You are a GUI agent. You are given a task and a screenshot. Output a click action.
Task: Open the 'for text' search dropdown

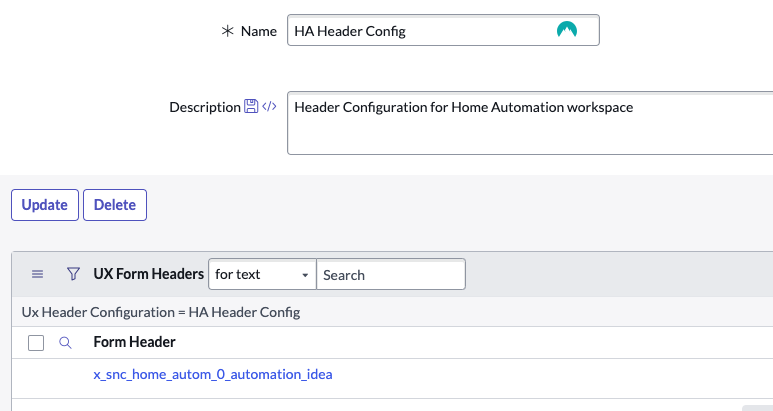(262, 274)
